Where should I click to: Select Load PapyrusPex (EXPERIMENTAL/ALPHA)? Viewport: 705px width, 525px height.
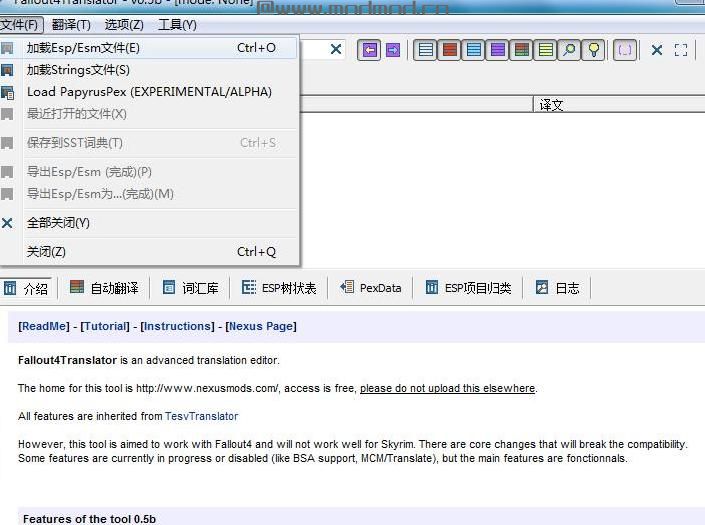[148, 92]
